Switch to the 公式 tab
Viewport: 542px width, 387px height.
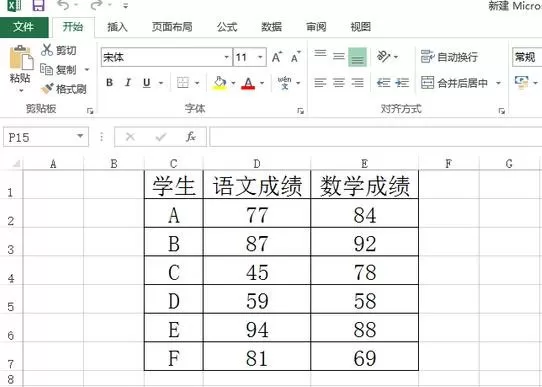(227, 27)
